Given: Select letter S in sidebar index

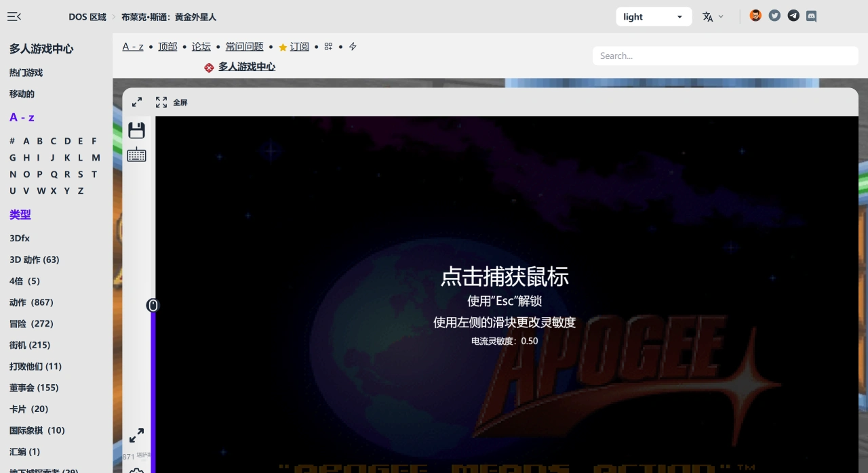Looking at the screenshot, I should click(x=80, y=174).
